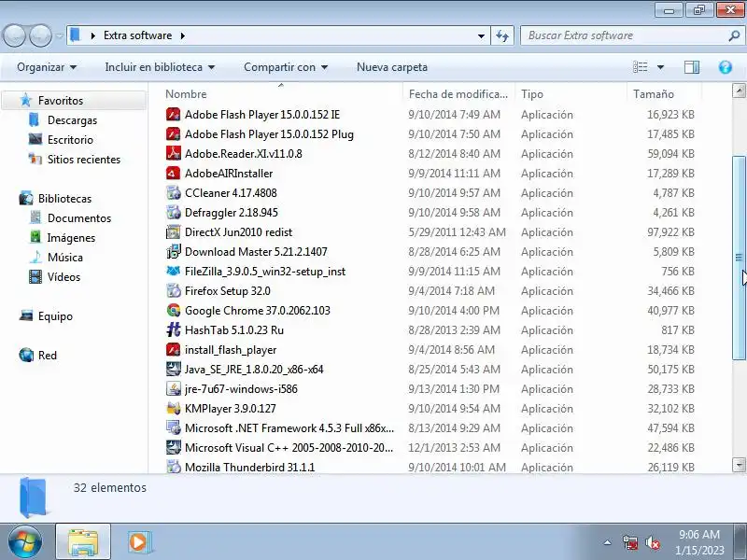This screenshot has width=747, height=560.
Task: Select the Java_SE_JRE_1.8.0.20 icon
Action: click(173, 369)
